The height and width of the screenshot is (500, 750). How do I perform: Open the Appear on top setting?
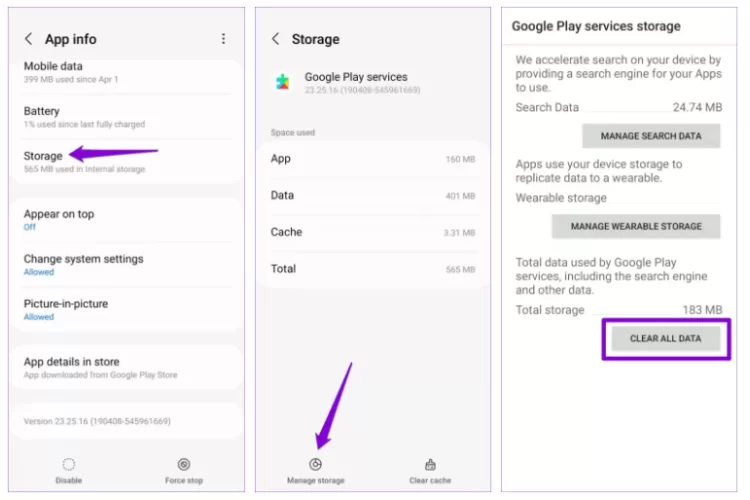coord(131,219)
